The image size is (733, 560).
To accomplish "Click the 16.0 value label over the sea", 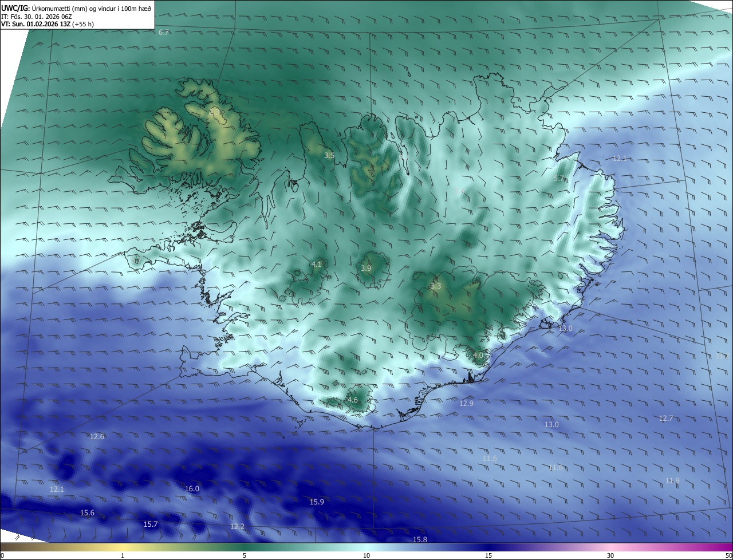I will click(x=192, y=488).
